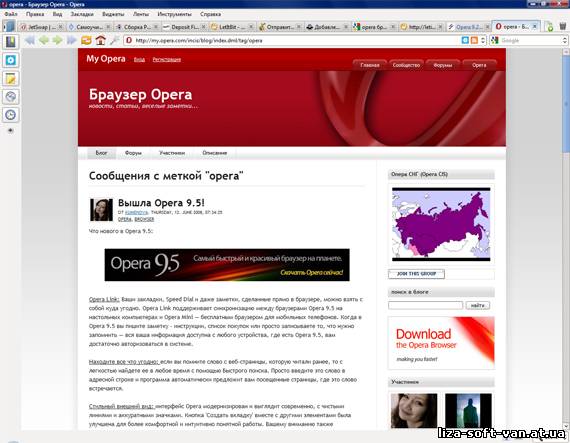
Task: Click the Home toolbar icon
Action: point(101,40)
